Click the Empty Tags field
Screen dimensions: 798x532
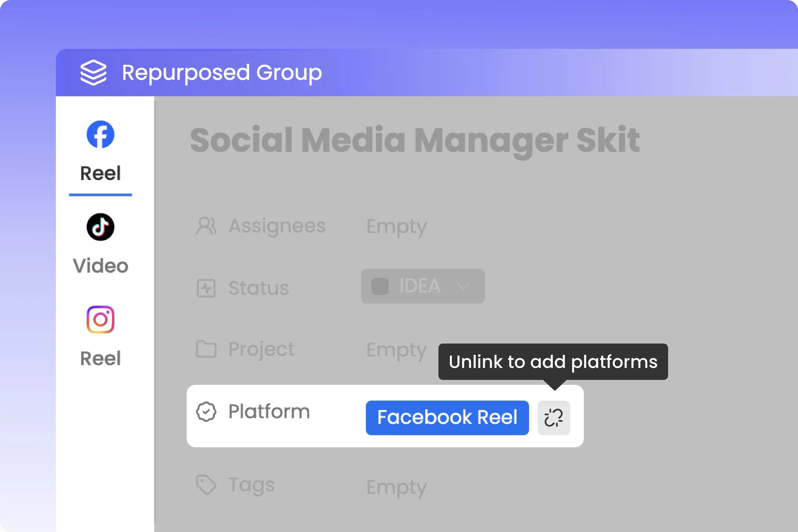point(396,487)
